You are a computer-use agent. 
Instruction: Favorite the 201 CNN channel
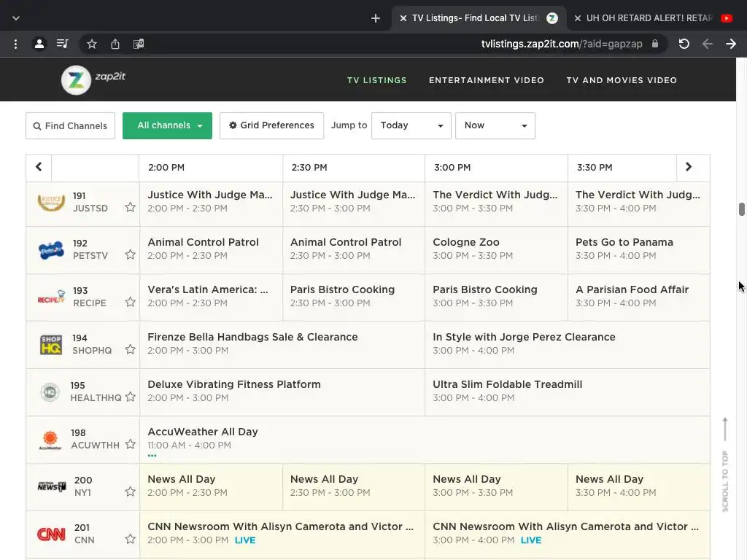[130, 539]
